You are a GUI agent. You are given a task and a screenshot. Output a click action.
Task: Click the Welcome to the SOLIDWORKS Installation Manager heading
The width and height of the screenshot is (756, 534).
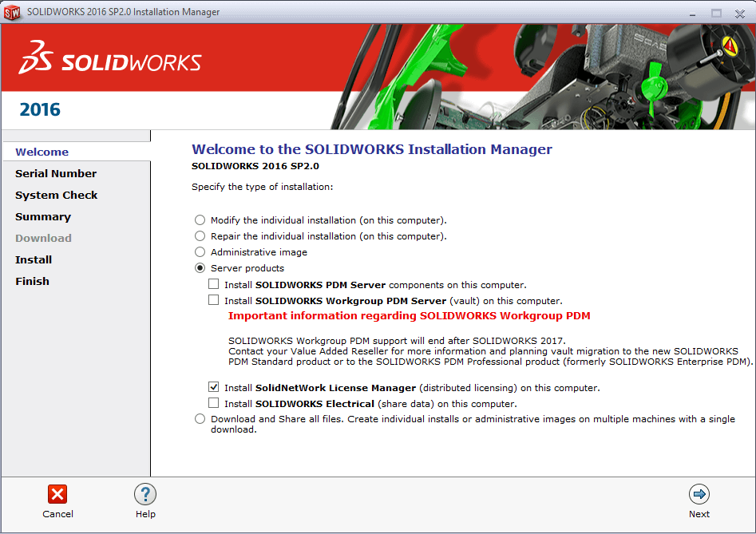372,149
